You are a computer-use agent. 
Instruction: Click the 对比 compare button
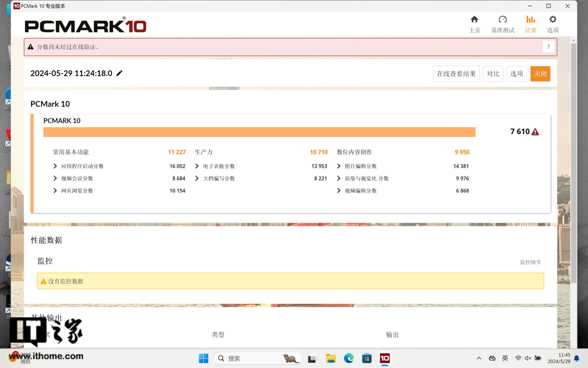click(x=493, y=74)
